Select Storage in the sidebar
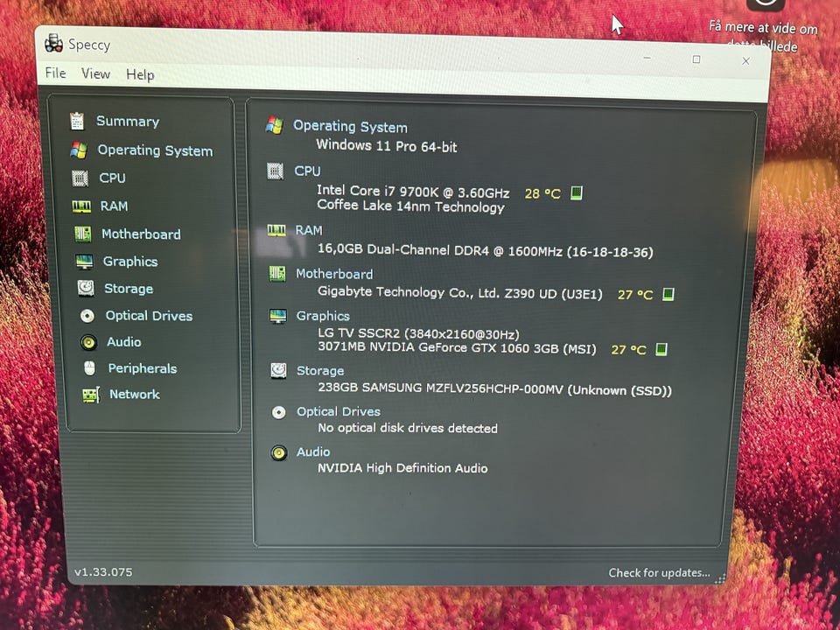This screenshot has width=840, height=630. pyautogui.click(x=129, y=289)
